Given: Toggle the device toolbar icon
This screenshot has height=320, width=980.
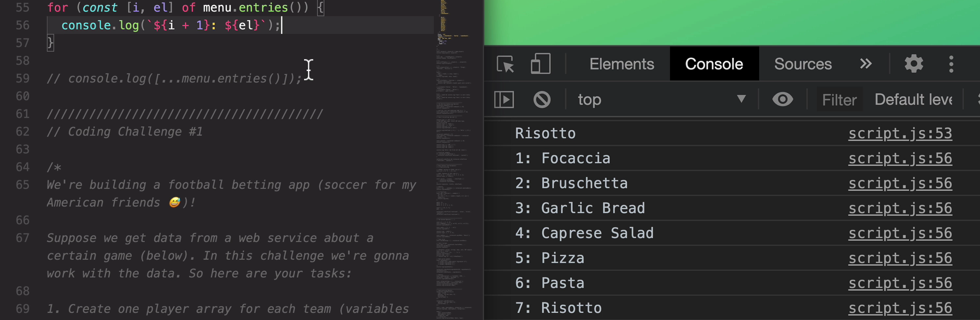Looking at the screenshot, I should [540, 64].
